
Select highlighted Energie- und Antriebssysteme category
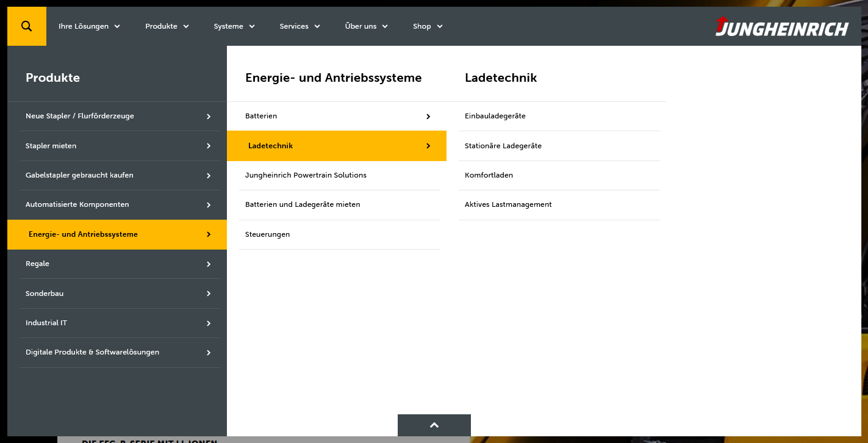coord(117,234)
